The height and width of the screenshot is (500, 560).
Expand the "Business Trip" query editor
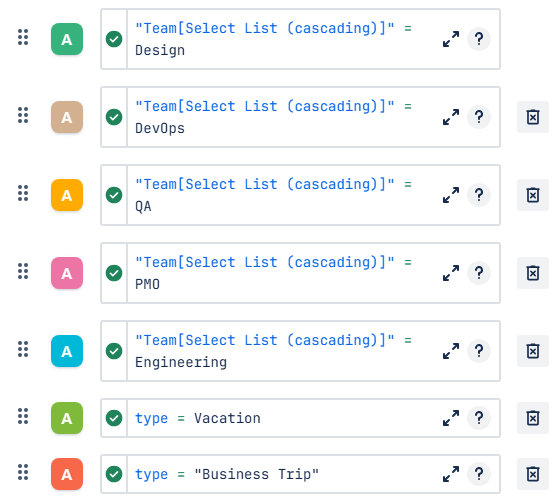(451, 474)
